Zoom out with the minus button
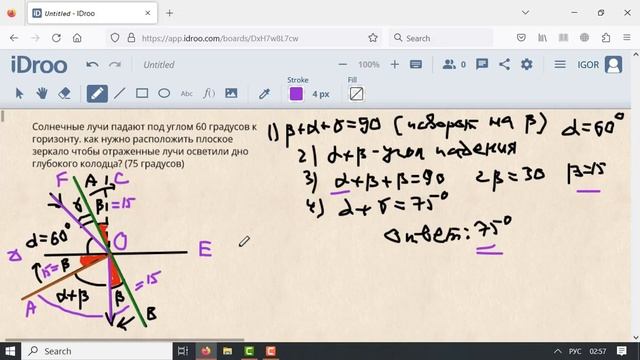640x360 pixels. 343,64
